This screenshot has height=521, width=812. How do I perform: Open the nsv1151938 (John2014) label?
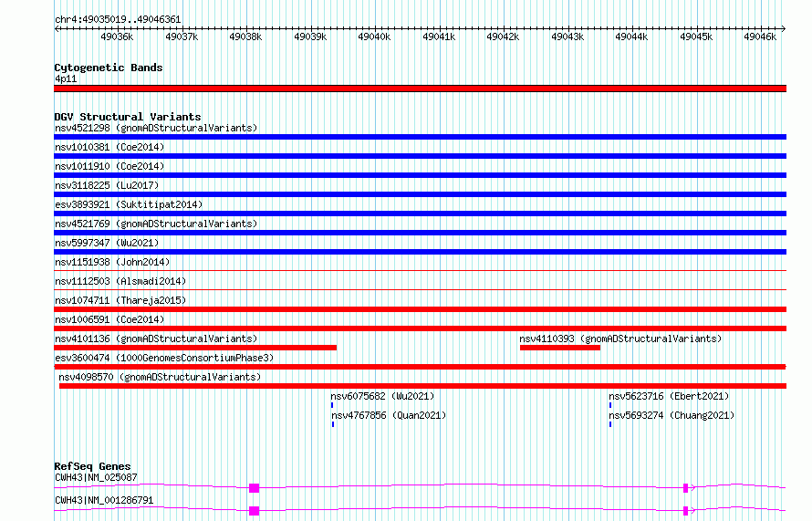tap(112, 262)
